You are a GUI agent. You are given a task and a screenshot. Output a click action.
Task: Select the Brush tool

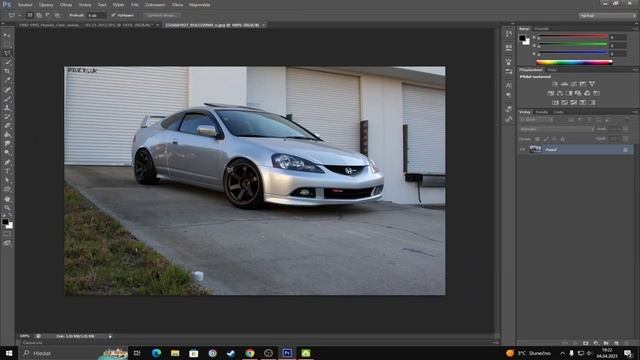coord(7,98)
